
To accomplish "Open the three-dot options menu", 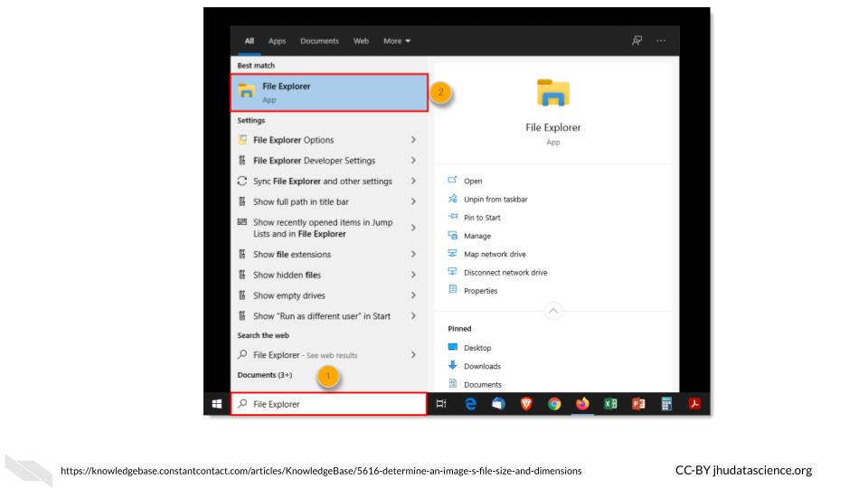I will click(x=661, y=41).
